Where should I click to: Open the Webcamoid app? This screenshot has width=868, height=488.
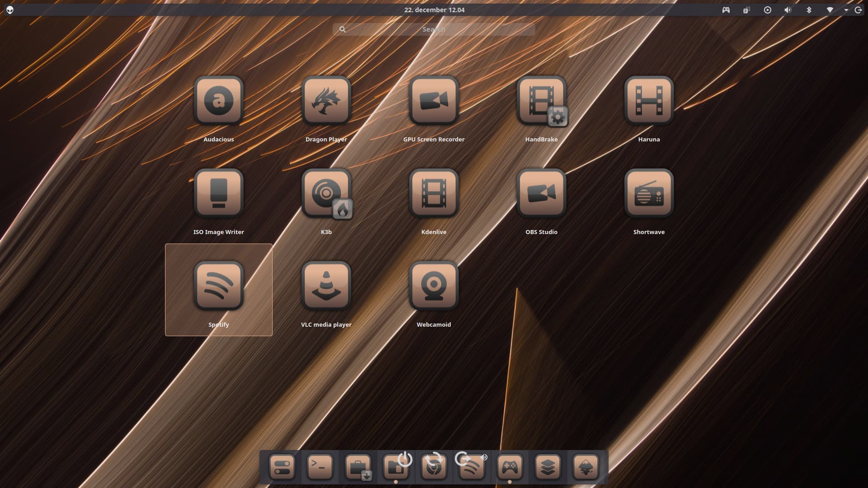434,286
